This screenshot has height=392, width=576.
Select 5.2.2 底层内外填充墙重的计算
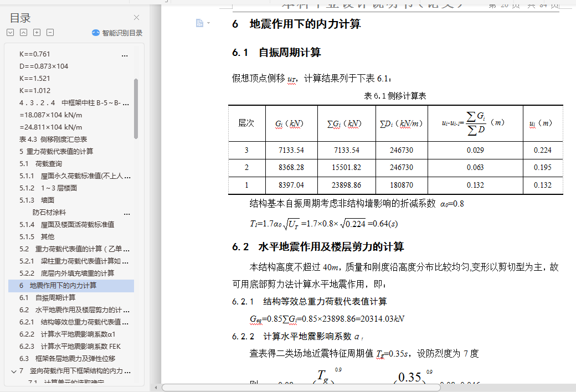pos(66,274)
